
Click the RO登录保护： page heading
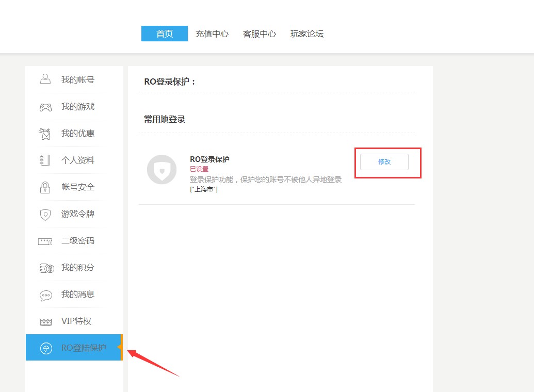170,81
